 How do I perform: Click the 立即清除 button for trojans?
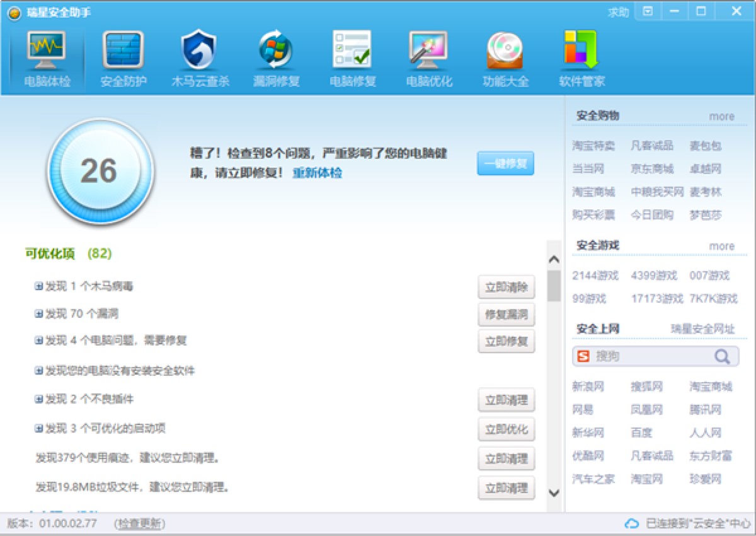click(x=507, y=287)
